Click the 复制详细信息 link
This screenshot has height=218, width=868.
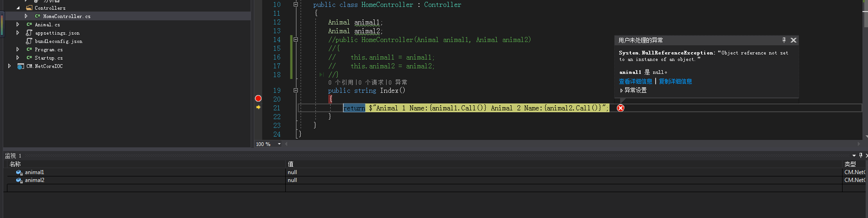point(675,81)
